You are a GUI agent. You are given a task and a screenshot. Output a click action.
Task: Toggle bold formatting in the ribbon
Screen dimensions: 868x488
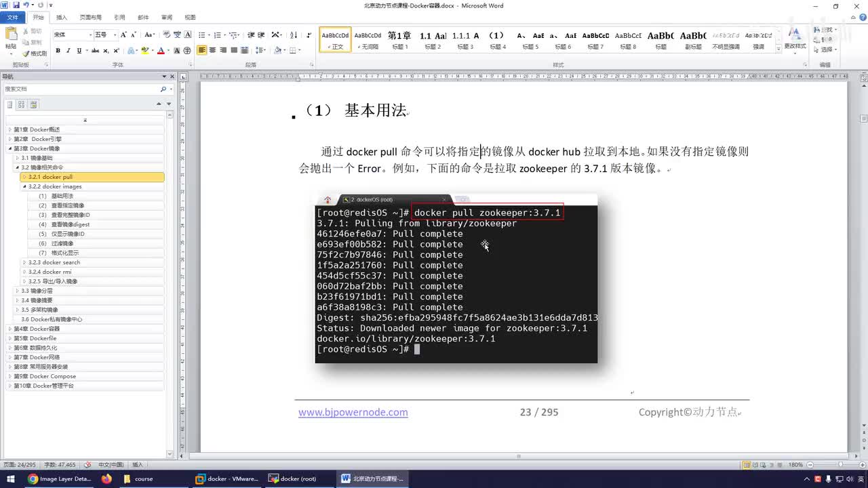tap(58, 51)
